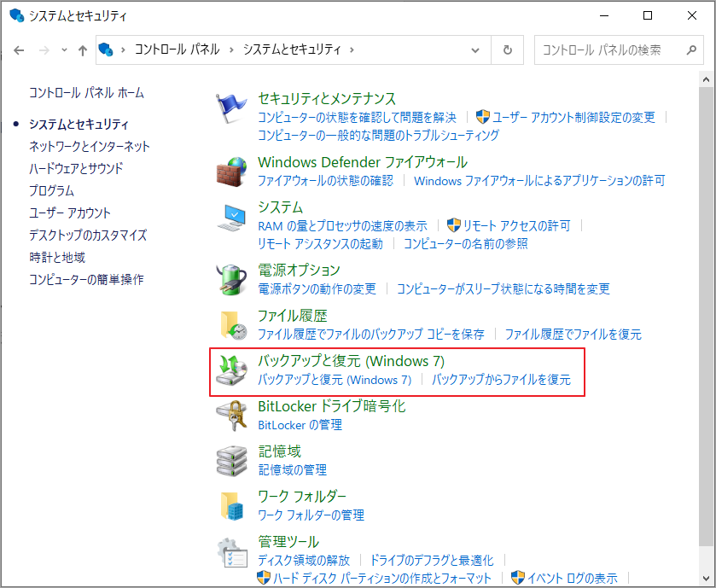Open コンピューターの名前の参照 link
The height and width of the screenshot is (588, 716).
466,244
